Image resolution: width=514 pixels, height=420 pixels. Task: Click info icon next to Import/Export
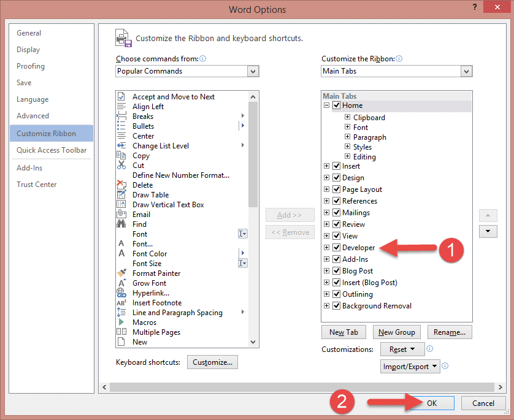(445, 365)
